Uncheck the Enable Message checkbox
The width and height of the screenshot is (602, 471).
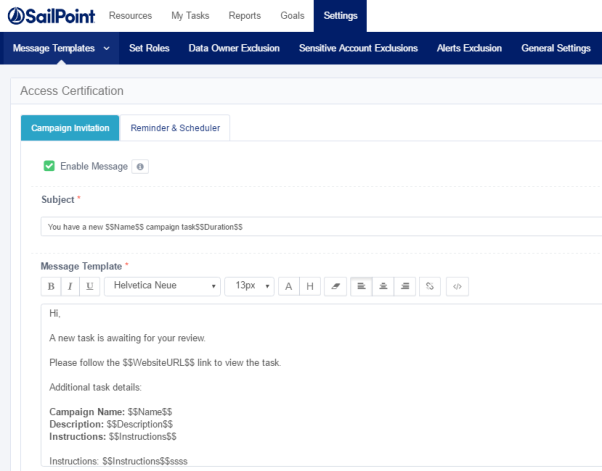pos(49,166)
